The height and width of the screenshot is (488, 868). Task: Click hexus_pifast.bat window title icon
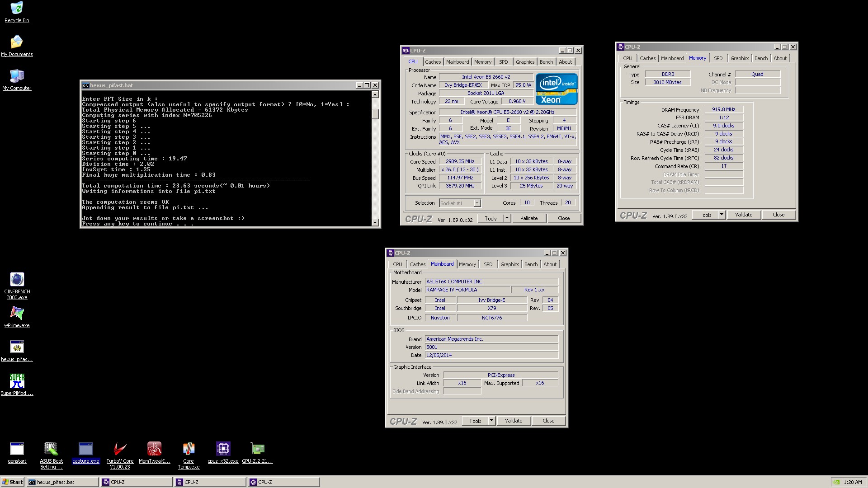85,85
